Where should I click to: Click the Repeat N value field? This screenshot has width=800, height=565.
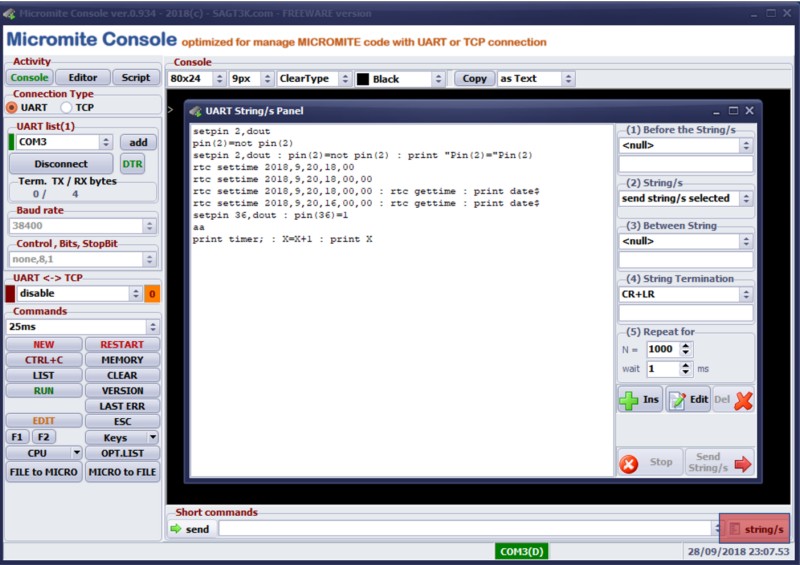pos(660,349)
